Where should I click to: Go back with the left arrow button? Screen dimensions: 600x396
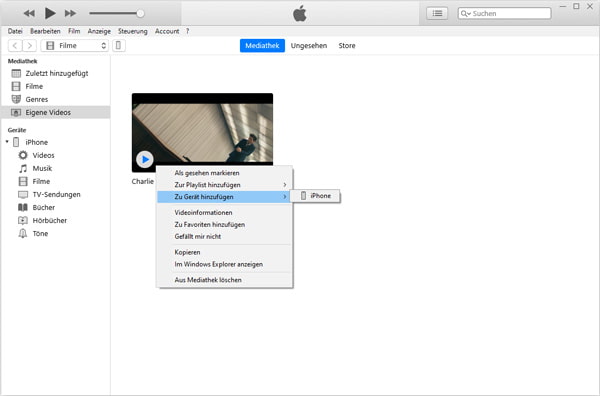tap(15, 46)
